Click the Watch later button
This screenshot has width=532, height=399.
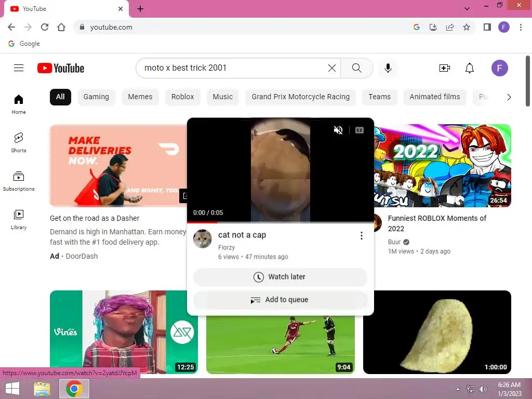[x=280, y=277]
